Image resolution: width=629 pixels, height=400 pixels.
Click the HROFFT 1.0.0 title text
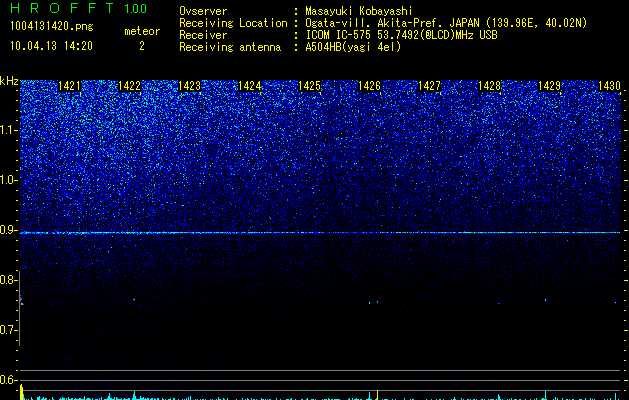[x=79, y=8]
